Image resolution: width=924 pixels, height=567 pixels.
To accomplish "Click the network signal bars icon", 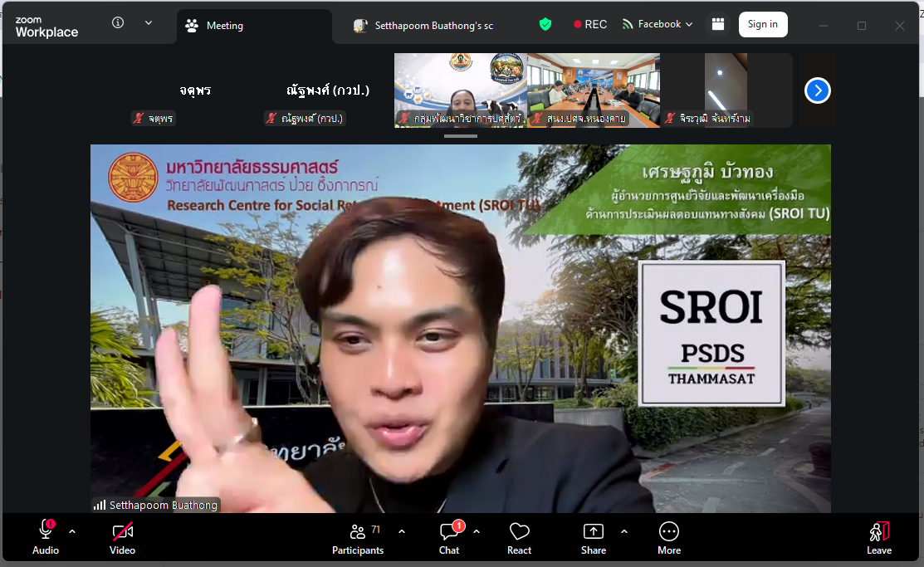I will 100,505.
